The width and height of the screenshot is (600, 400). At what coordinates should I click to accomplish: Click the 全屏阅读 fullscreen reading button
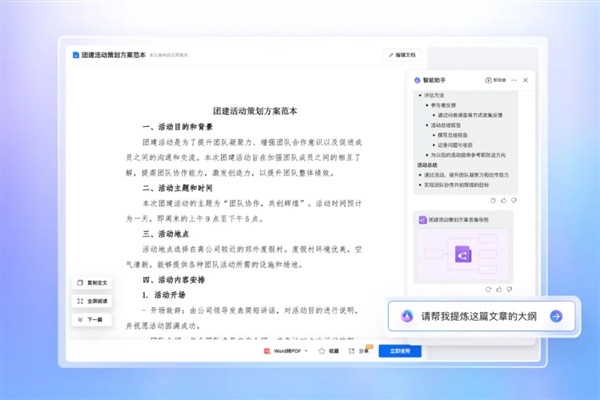tap(92, 301)
